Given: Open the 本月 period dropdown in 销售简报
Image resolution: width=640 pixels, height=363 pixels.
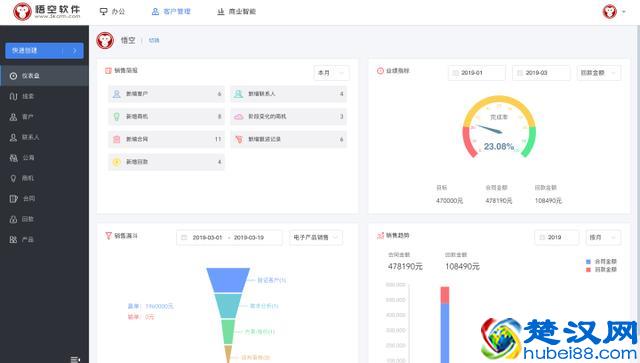Looking at the screenshot, I should pos(331,73).
